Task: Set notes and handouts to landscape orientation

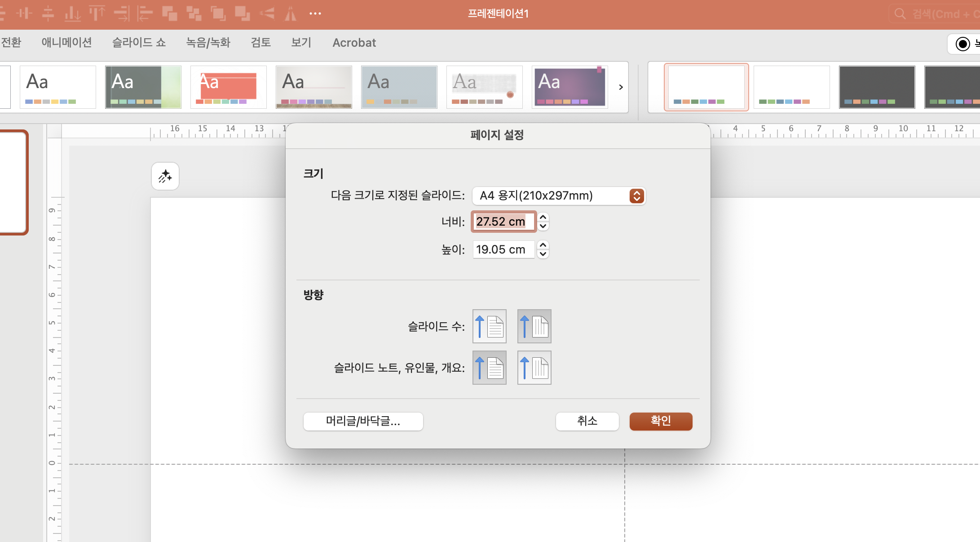Action: pyautogui.click(x=534, y=368)
